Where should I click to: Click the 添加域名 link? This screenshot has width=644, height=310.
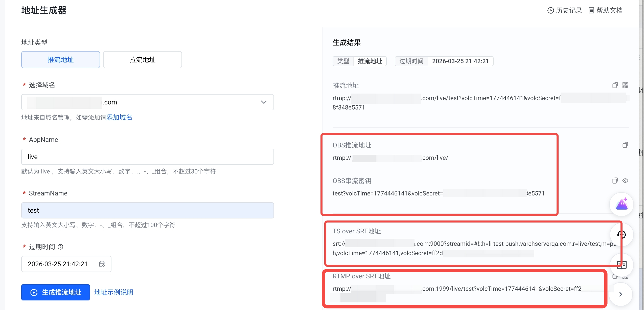point(119,117)
